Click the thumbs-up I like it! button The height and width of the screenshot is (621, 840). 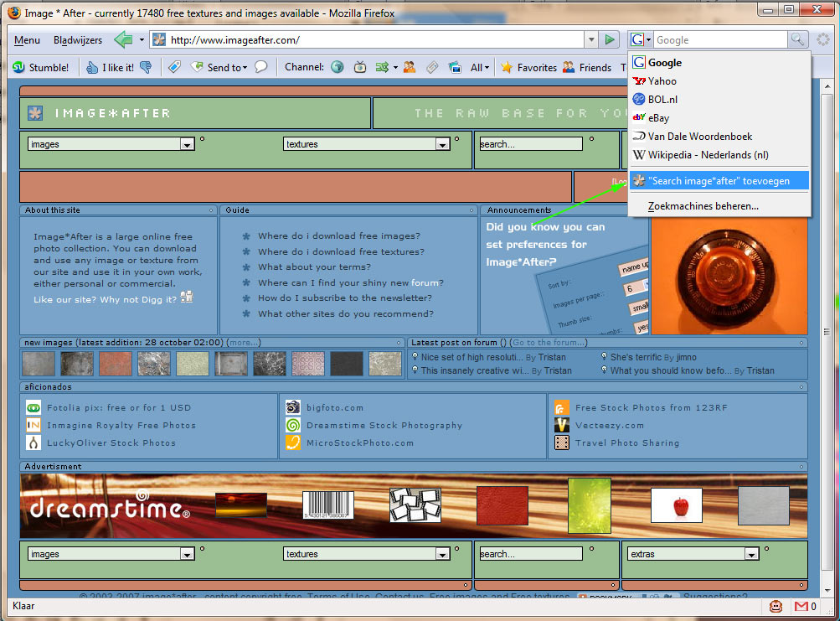[x=110, y=68]
